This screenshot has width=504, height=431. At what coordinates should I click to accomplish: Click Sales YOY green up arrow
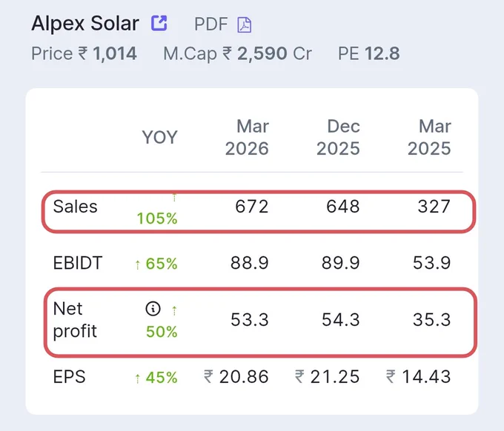(x=174, y=197)
